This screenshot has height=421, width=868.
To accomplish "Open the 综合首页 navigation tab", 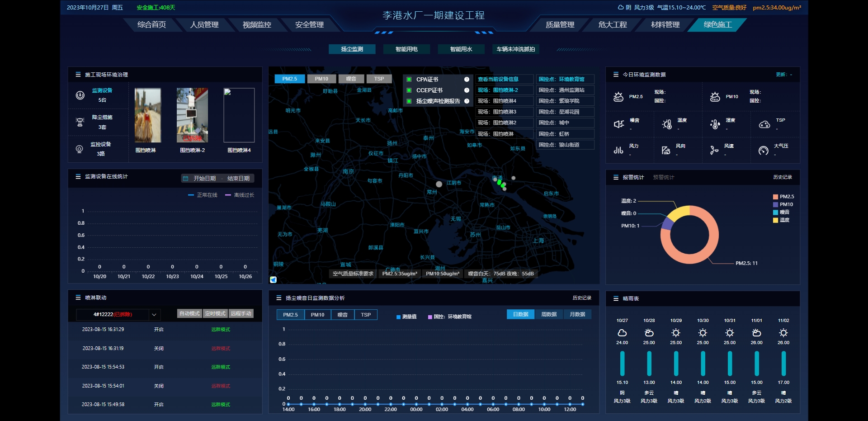I will [152, 24].
